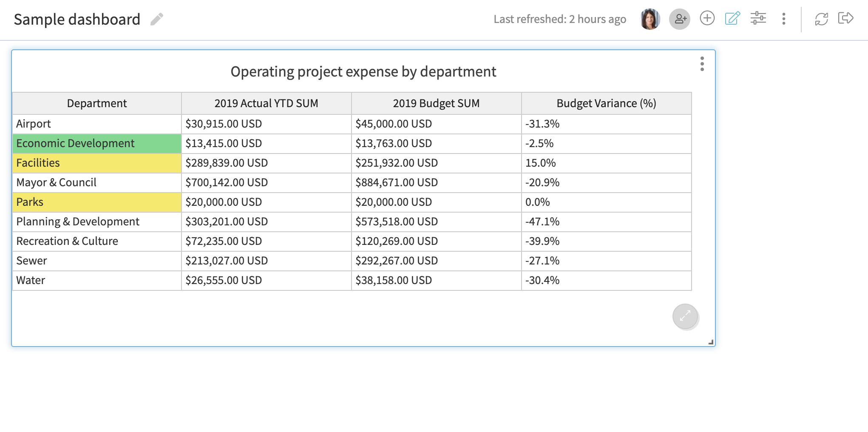Click the $884,671.00 USD budget cell

[x=437, y=182]
